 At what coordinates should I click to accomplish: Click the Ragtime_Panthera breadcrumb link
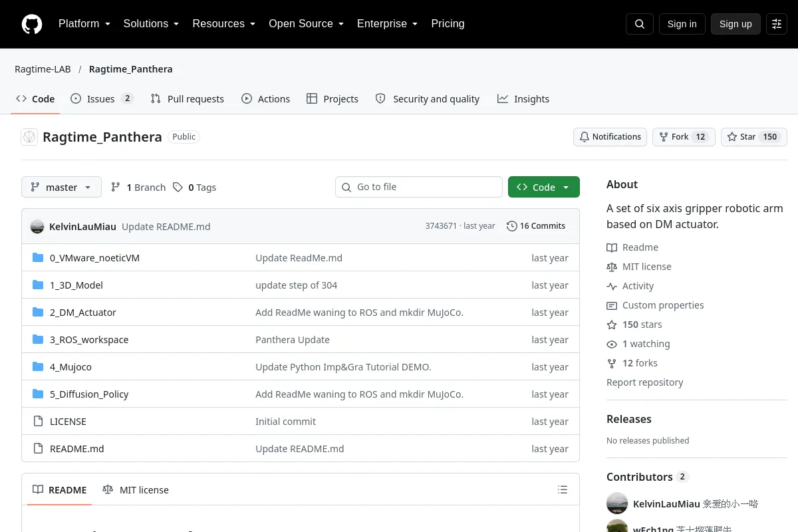(x=131, y=69)
